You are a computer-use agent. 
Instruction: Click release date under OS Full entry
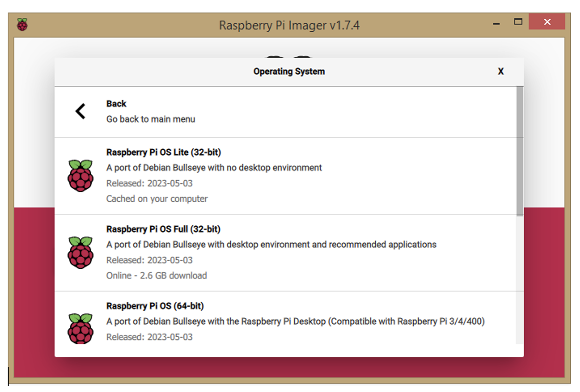point(149,261)
